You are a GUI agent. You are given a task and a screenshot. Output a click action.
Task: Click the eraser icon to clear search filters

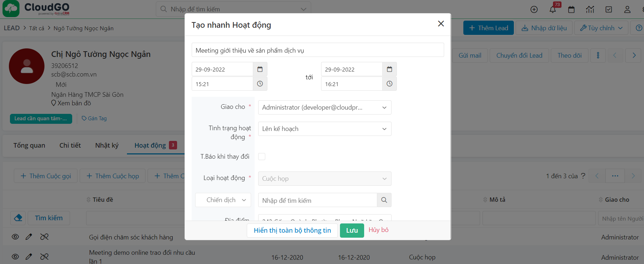(x=18, y=218)
